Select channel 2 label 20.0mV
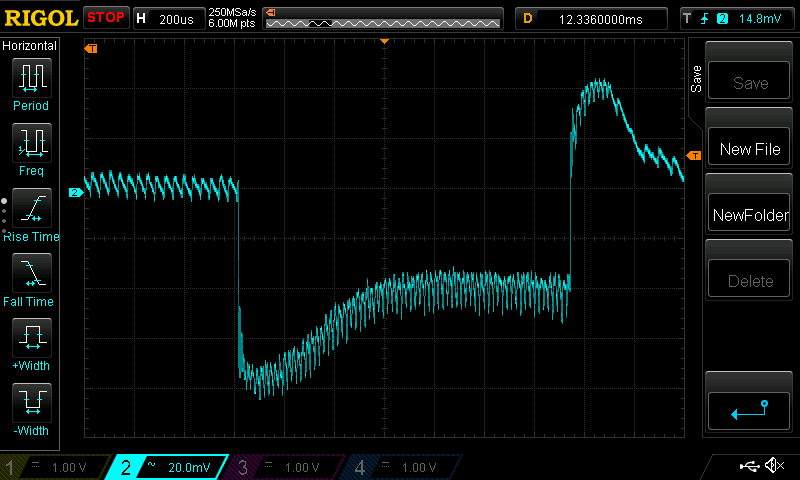The width and height of the screenshot is (800, 480). 189,467
